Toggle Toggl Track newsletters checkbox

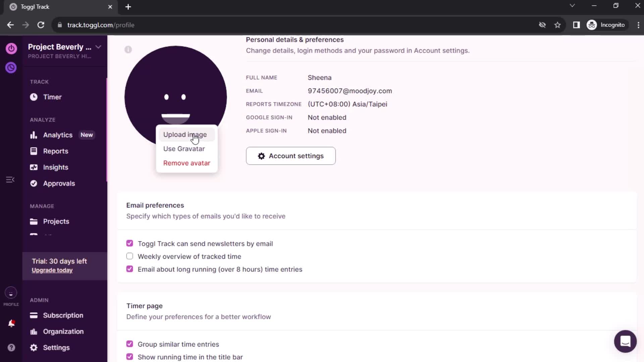[129, 244]
